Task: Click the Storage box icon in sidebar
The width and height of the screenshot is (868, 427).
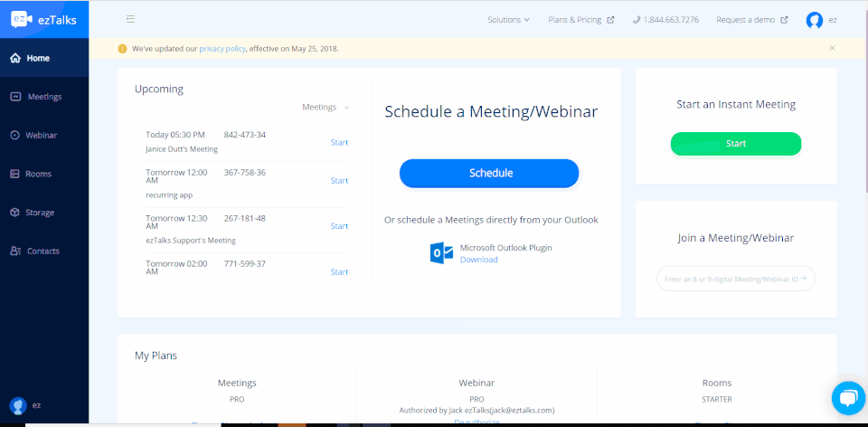Action: [15, 213]
